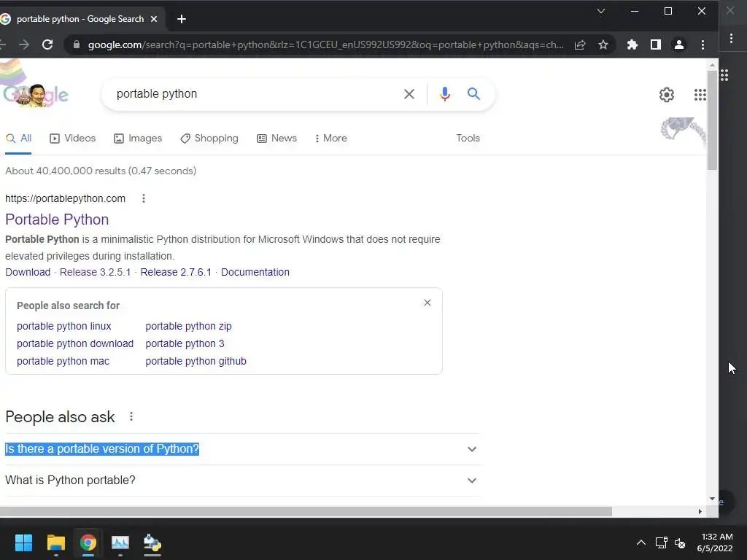Search for portable python mac

point(63,362)
